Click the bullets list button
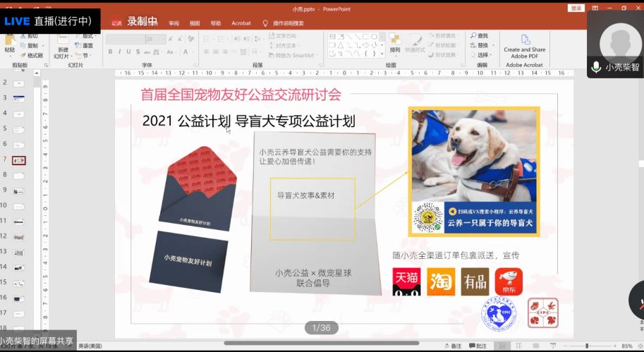The width and height of the screenshot is (644, 352). 207,39
